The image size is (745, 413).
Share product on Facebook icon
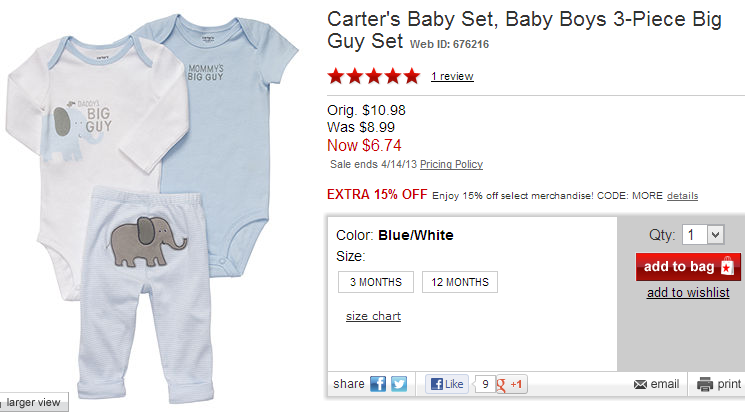(379, 384)
